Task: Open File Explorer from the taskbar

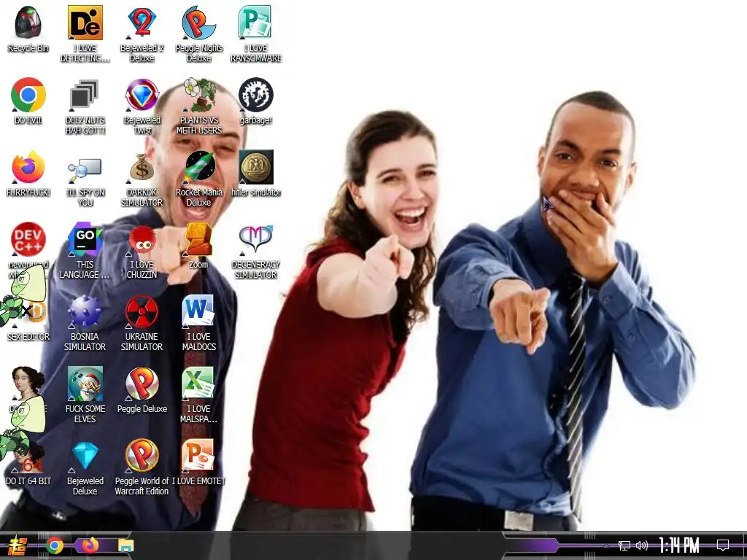Action: pos(126,545)
